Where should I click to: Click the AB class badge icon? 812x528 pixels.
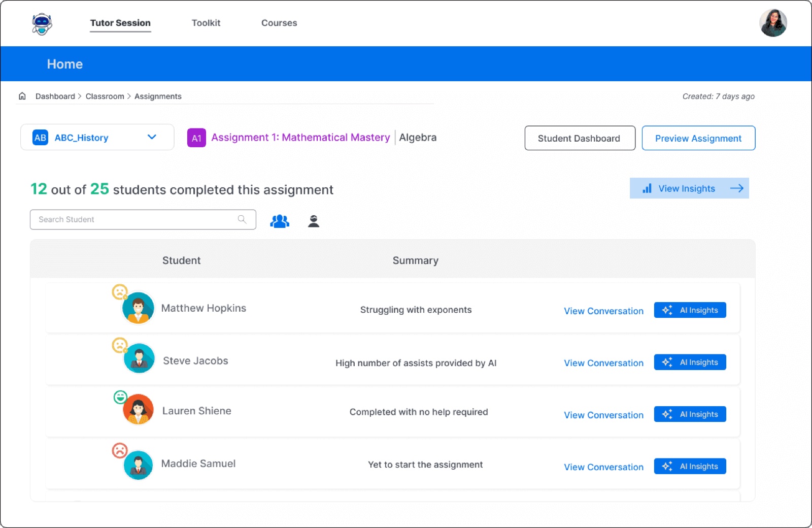coord(40,138)
